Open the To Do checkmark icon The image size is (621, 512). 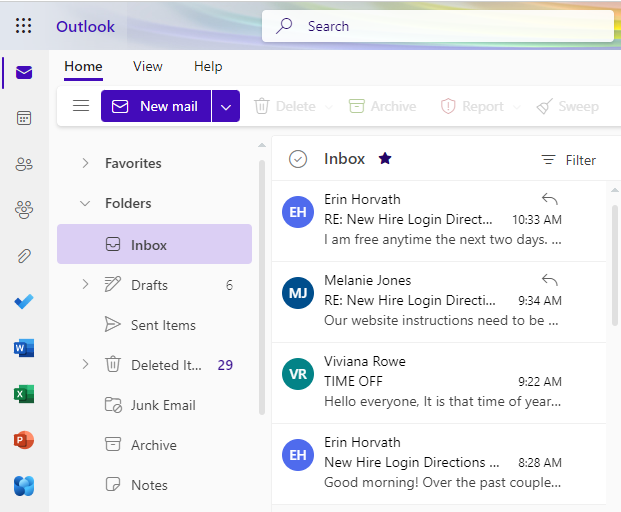pos(24,302)
